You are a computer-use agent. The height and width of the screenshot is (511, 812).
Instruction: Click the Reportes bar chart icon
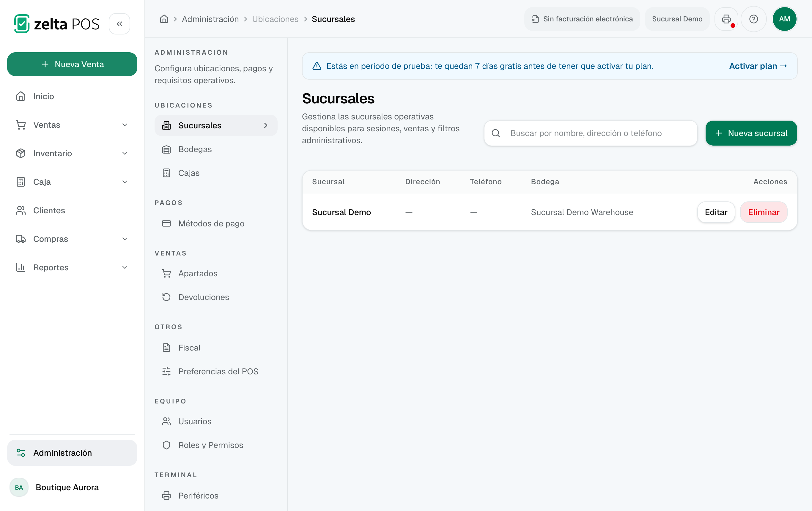point(21,267)
